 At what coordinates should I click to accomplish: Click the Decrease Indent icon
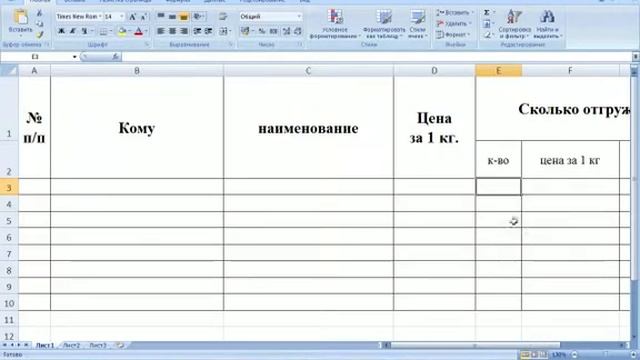(197, 31)
